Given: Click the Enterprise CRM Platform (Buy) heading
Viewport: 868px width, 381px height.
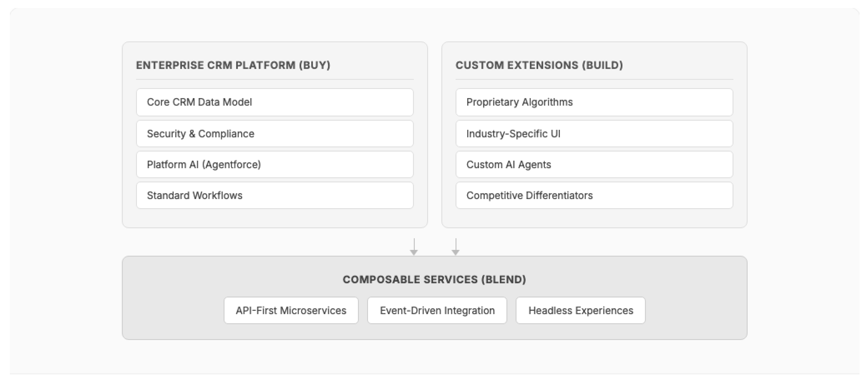Looking at the screenshot, I should click(x=233, y=65).
